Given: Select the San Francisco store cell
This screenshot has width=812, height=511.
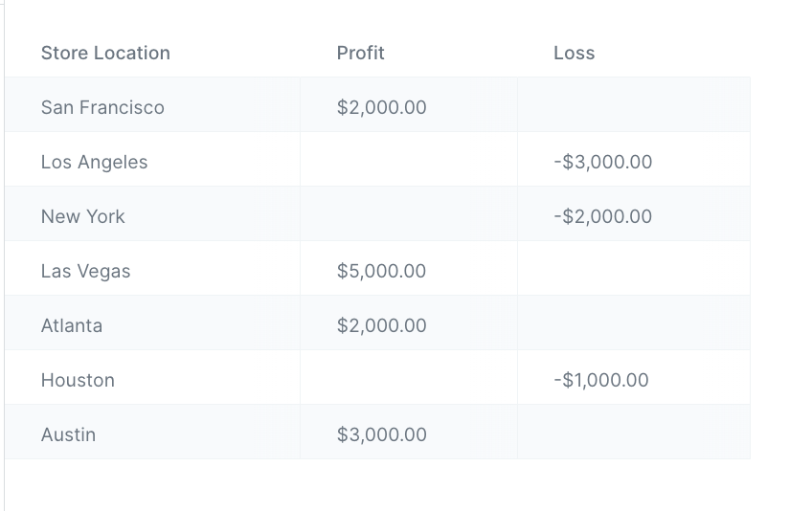Looking at the screenshot, I should pyautogui.click(x=102, y=108).
